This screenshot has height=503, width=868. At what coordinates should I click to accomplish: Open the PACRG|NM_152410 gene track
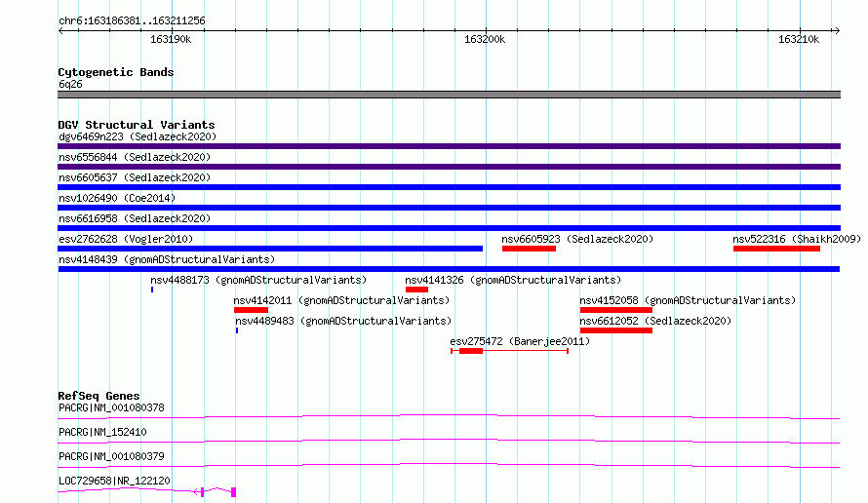(x=449, y=441)
